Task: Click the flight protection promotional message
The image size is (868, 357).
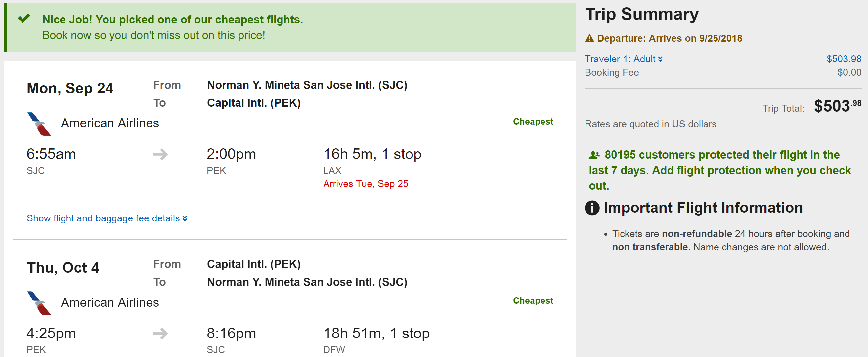Action: tap(720, 171)
